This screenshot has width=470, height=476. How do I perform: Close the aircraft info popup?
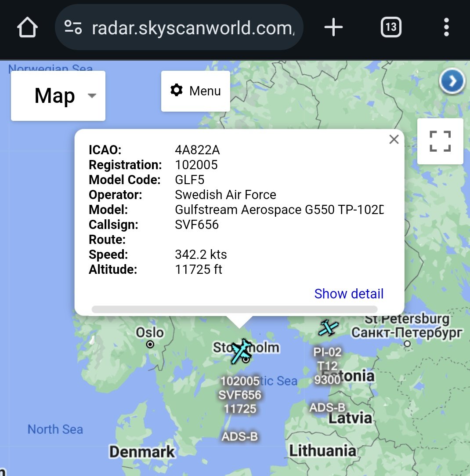tap(394, 140)
